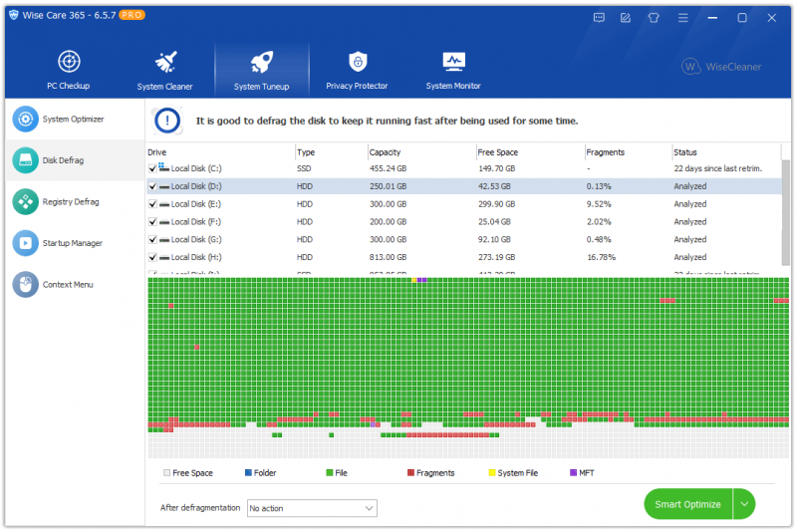Image resolution: width=797 pixels, height=532 pixels.
Task: Open the edit note icon in title bar
Action: 626,18
